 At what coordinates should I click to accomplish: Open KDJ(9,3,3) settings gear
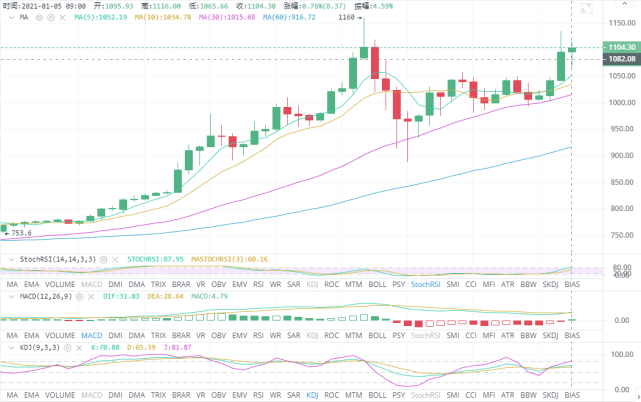click(x=67, y=348)
